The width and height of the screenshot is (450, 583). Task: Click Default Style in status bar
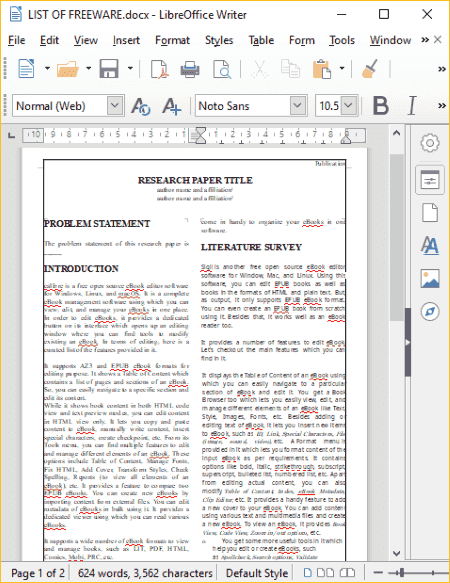click(257, 573)
